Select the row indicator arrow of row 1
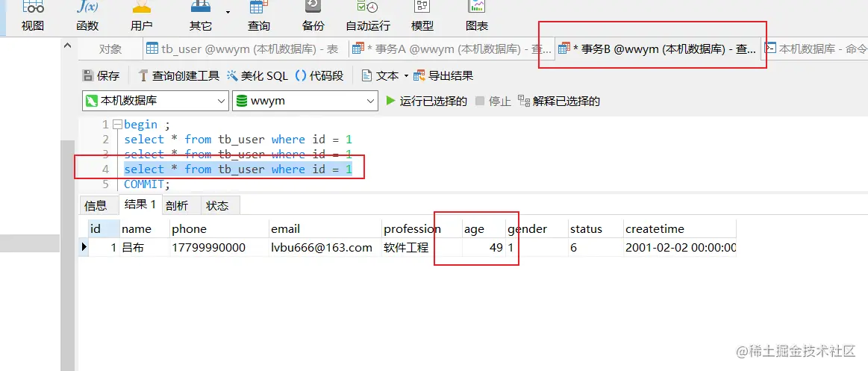868x371 pixels. pyautogui.click(x=84, y=247)
